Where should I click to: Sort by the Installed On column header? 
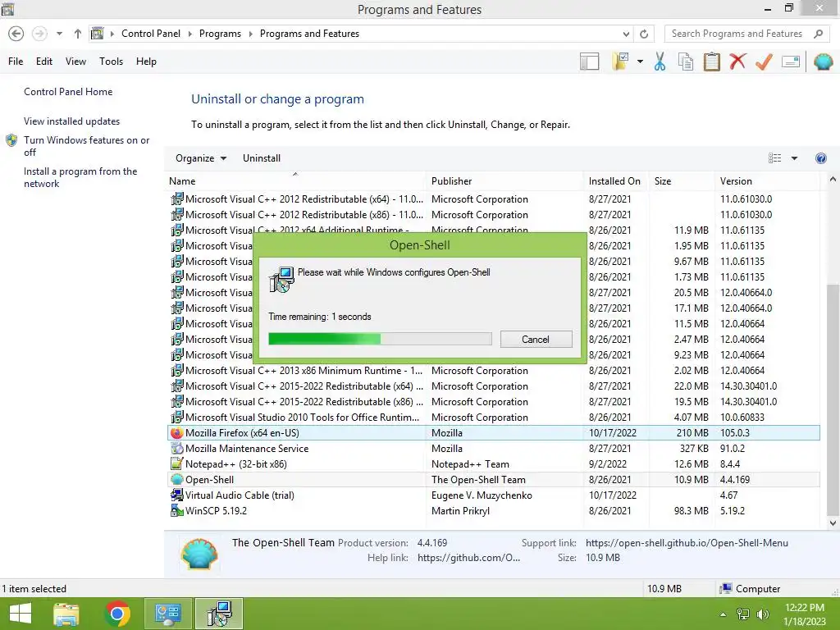[615, 181]
